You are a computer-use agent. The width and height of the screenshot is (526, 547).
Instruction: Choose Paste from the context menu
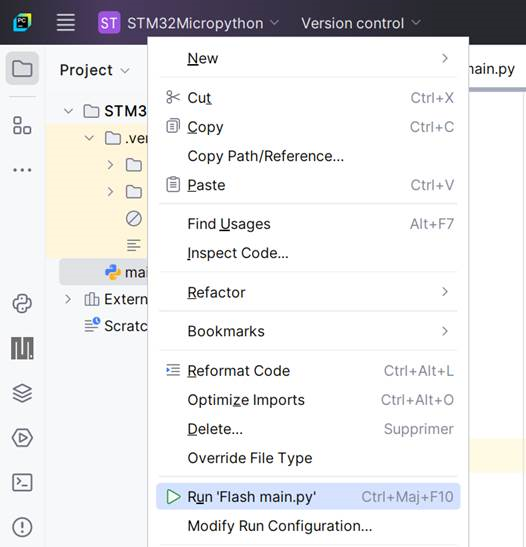pos(308,185)
